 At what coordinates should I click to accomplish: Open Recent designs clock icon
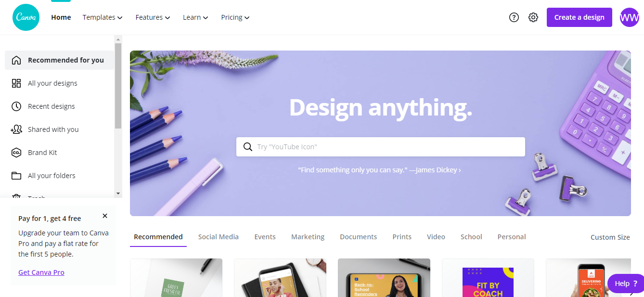[x=16, y=106]
